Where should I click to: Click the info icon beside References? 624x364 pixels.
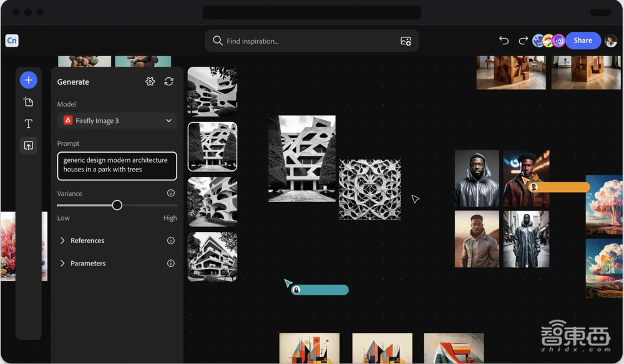tap(171, 241)
